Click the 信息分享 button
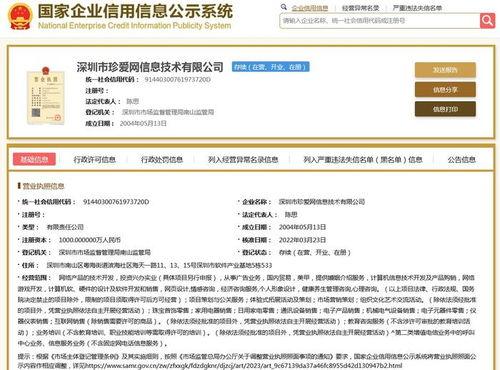Image resolution: width=500 pixels, height=370 pixels. [445, 90]
